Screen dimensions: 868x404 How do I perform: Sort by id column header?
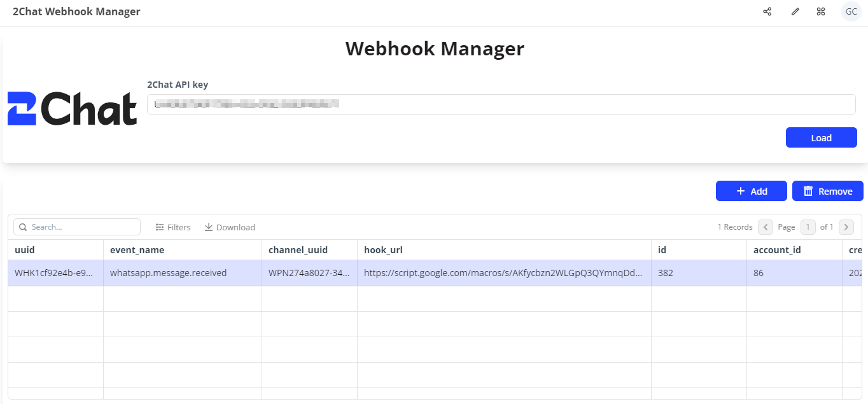point(699,250)
